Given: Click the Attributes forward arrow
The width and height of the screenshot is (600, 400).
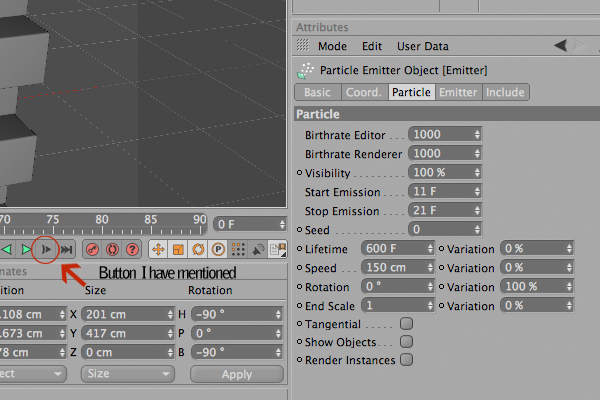Looking at the screenshot, I should click(580, 46).
